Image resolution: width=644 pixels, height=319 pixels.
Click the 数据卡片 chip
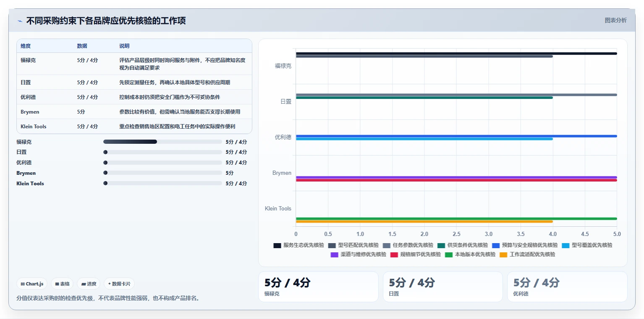click(x=119, y=284)
